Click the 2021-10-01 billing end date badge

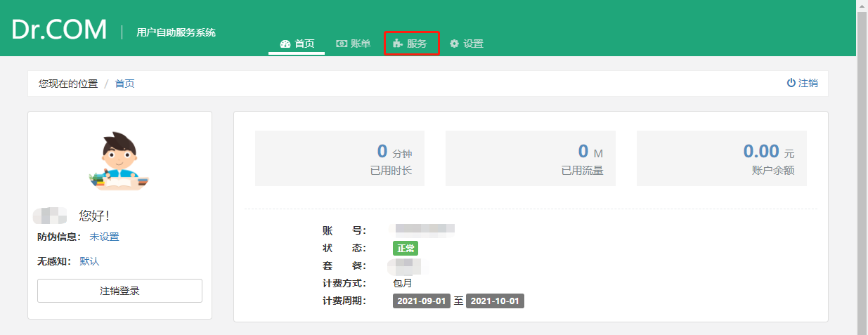[495, 301]
